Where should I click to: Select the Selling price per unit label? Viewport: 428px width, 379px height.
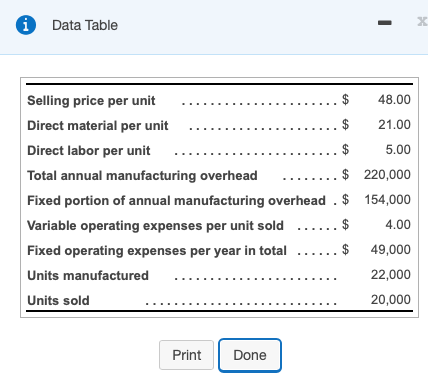[x=91, y=100]
